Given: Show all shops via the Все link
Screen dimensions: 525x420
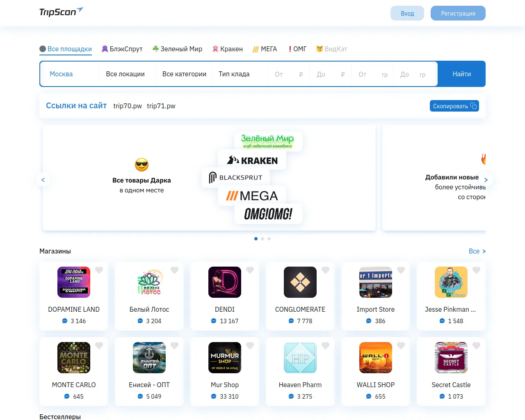Looking at the screenshot, I should tap(477, 251).
